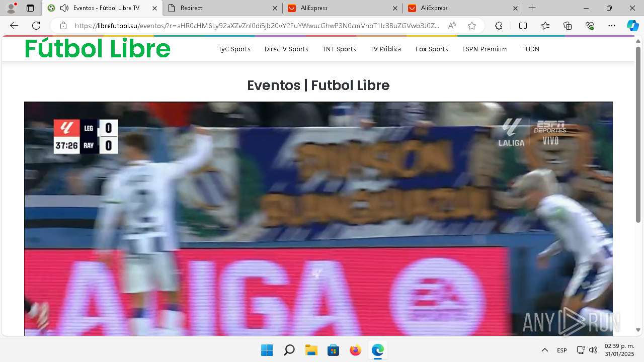This screenshot has width=644, height=362.
Task: Switch to the Eventos - Fútbol Libre TV tab
Action: tap(102, 8)
